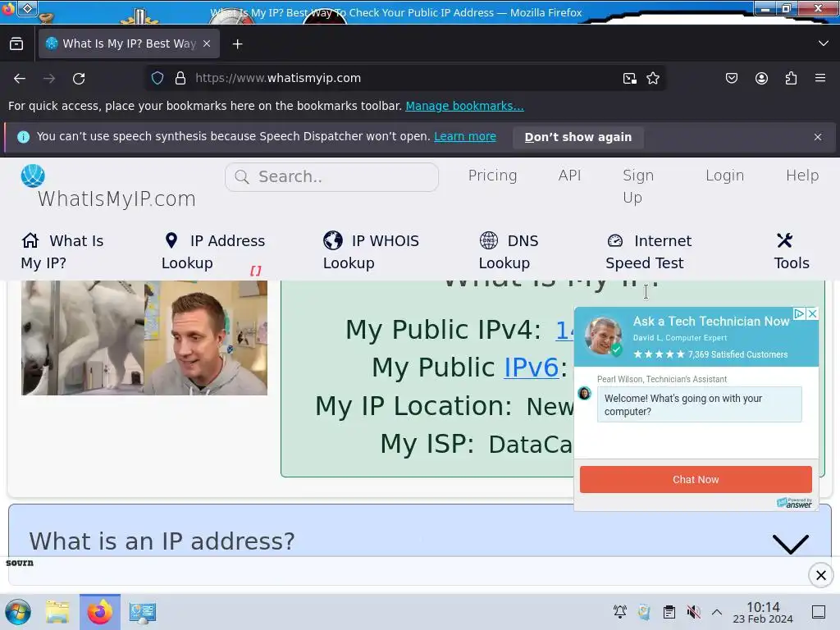Bookmark this page with the star icon
Viewport: 840px width, 630px height.
(652, 78)
